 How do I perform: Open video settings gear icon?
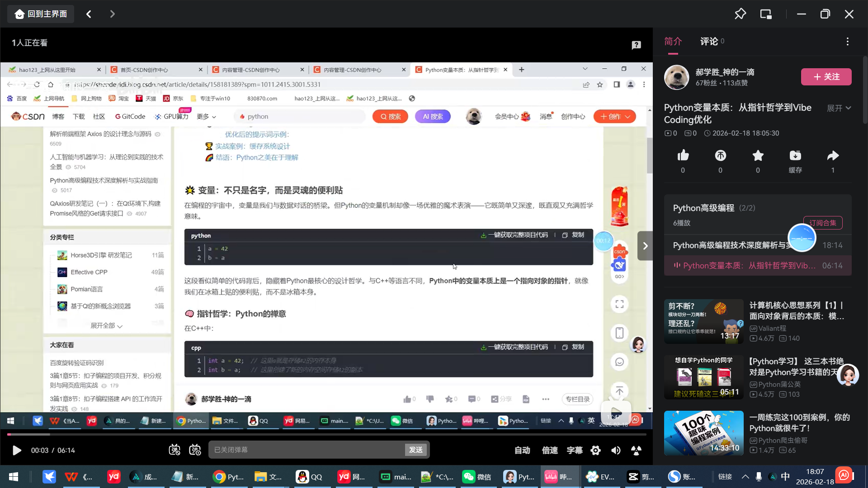[x=595, y=450]
